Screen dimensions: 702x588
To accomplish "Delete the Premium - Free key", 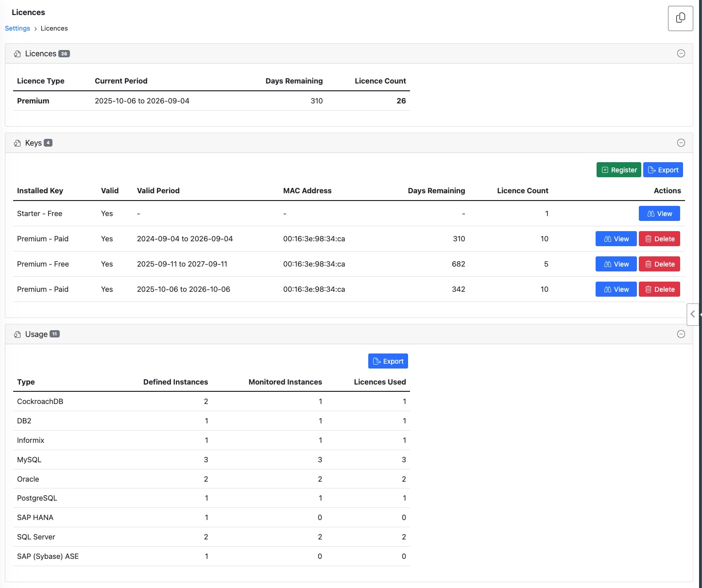I will (x=659, y=264).
